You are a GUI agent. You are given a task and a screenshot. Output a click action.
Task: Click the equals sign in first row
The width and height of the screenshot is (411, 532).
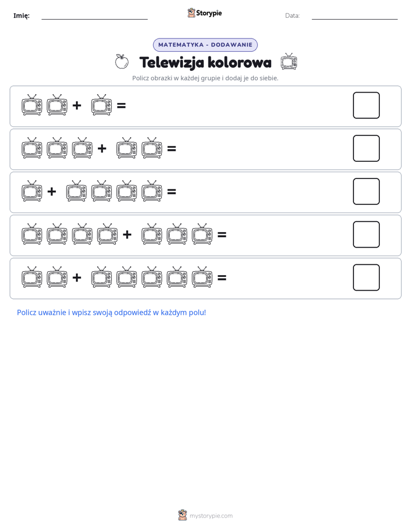(121, 105)
